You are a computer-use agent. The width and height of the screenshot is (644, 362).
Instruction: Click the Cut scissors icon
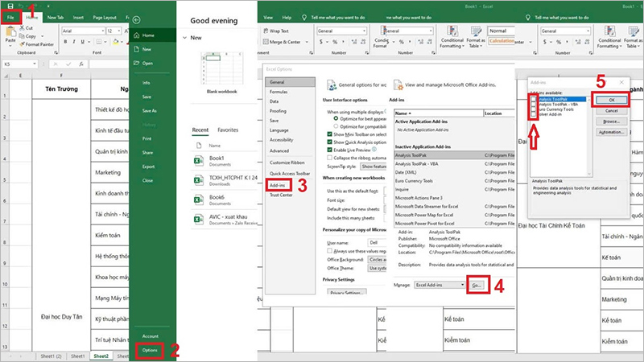pyautogui.click(x=22, y=27)
